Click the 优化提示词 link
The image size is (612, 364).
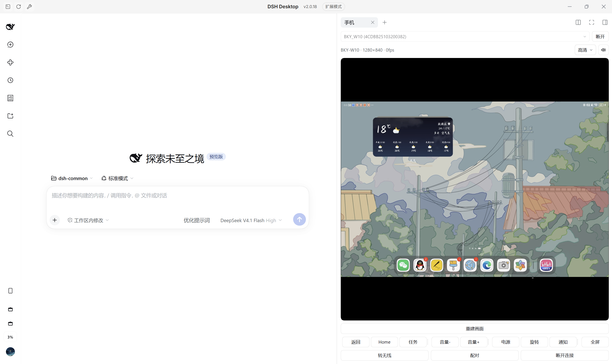point(197,220)
